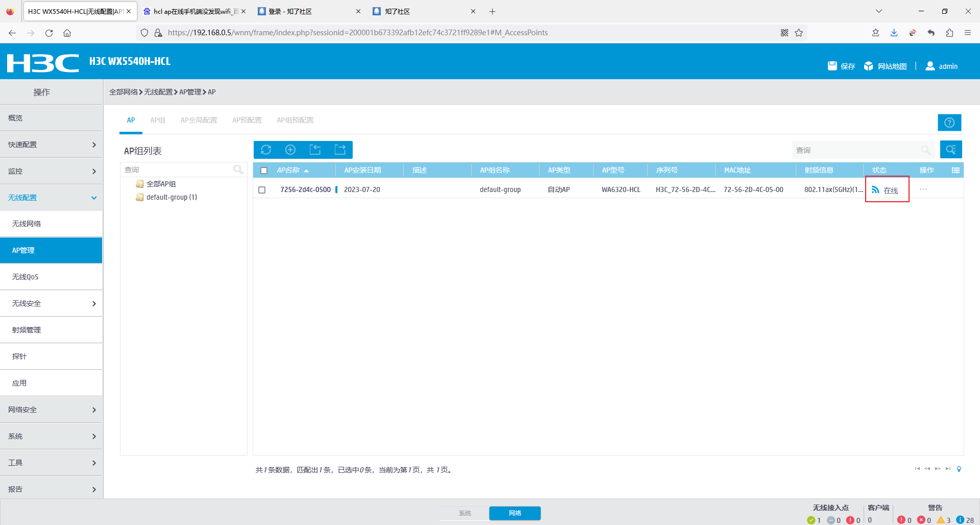The height and width of the screenshot is (525, 980).
Task: Expand the 报告 menu
Action: tap(51, 489)
